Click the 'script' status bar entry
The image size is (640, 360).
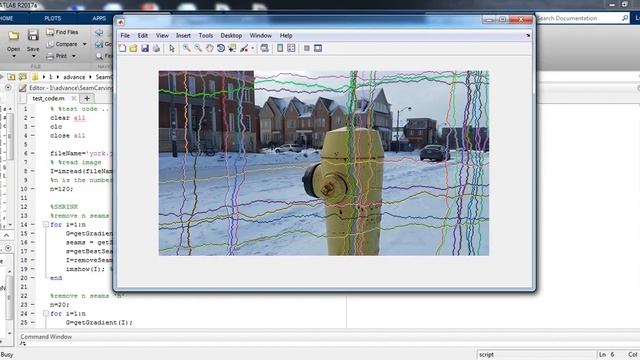tap(486, 355)
